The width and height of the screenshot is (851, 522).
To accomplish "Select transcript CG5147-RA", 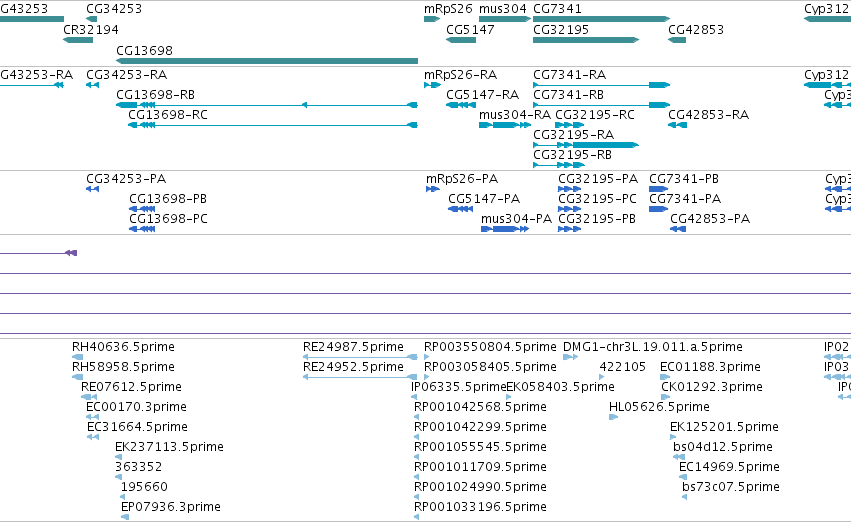I will pyautogui.click(x=482, y=94).
